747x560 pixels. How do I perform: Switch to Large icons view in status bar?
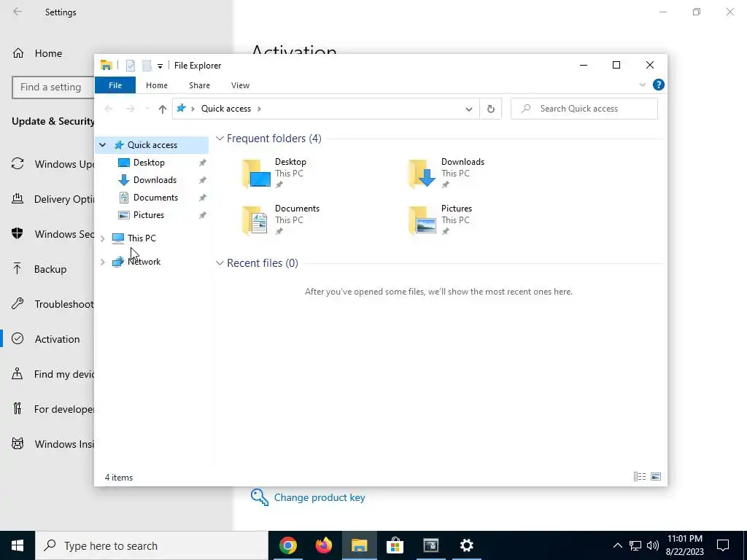(656, 477)
